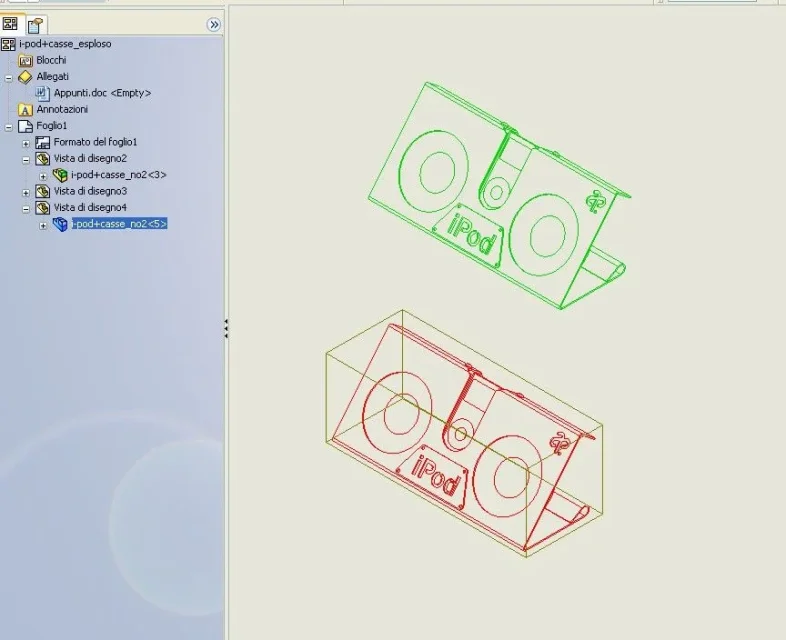This screenshot has height=640, width=786.
Task: Click the i-pod+casse_no2<3> green assembly icon
Action: click(x=60, y=175)
